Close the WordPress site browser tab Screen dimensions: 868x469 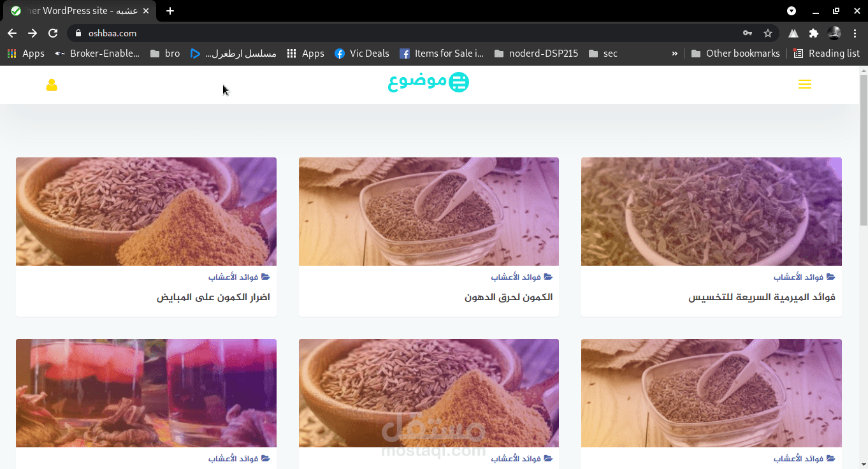tap(146, 11)
